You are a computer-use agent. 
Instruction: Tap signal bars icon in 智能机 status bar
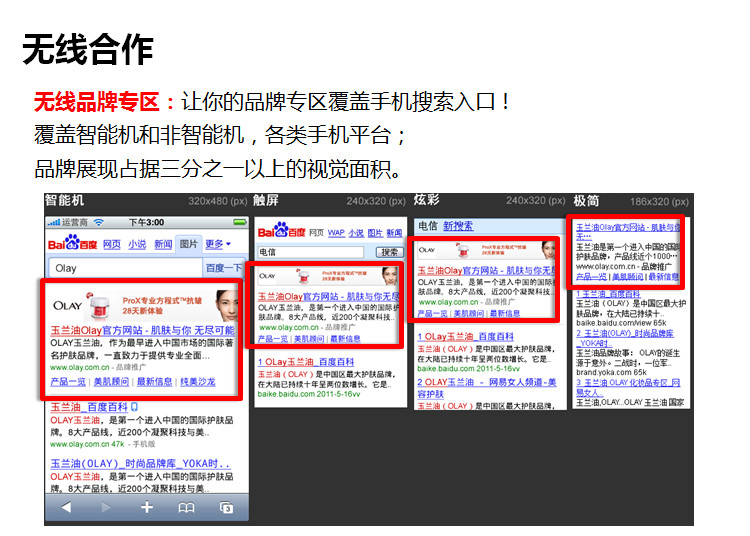click(x=54, y=222)
